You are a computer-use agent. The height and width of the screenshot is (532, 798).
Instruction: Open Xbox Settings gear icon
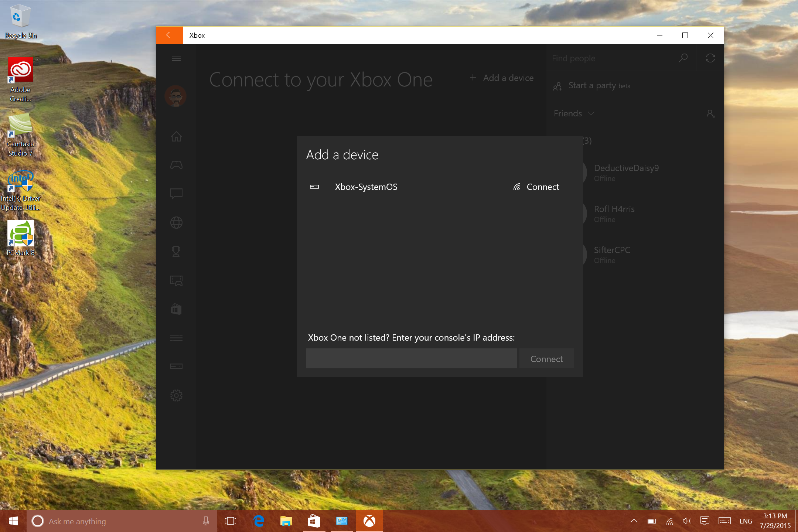tap(176, 395)
